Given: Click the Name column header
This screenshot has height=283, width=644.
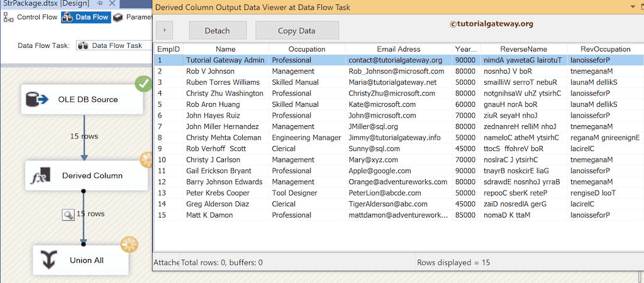Looking at the screenshot, I should coord(226,49).
